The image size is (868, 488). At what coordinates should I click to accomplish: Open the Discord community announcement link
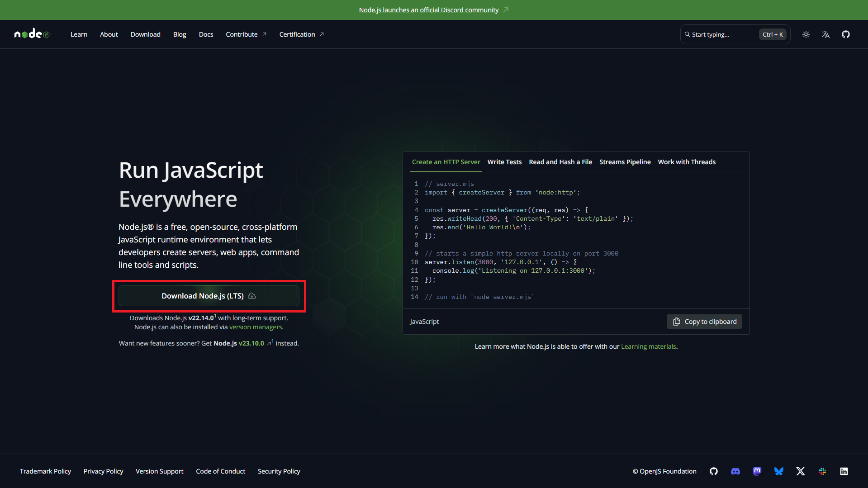coord(429,10)
